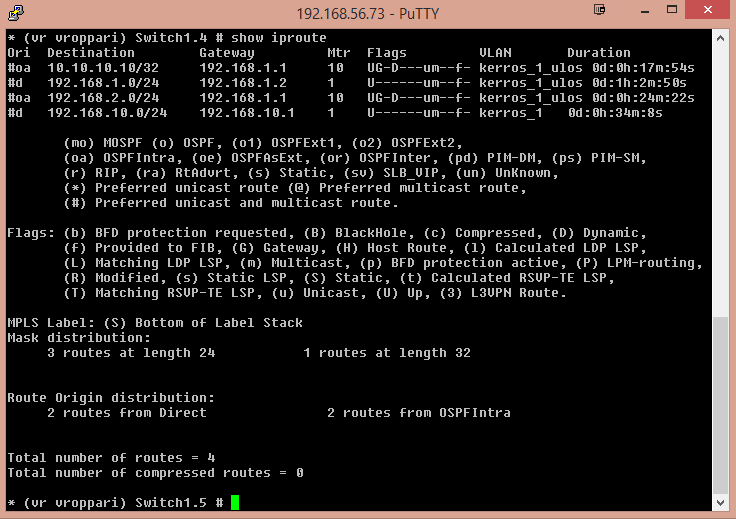Open the PuTTY system menu icon
This screenshot has width=736, height=519.
16,13
